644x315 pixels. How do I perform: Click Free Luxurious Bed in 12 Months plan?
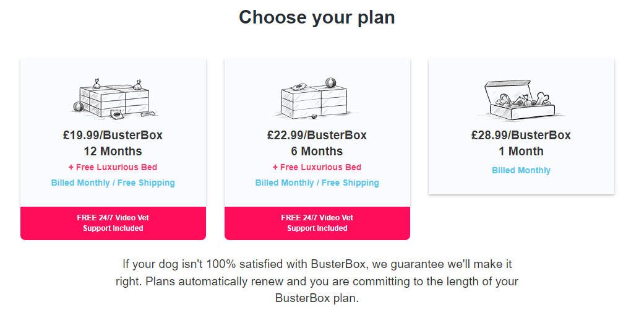pos(113,167)
